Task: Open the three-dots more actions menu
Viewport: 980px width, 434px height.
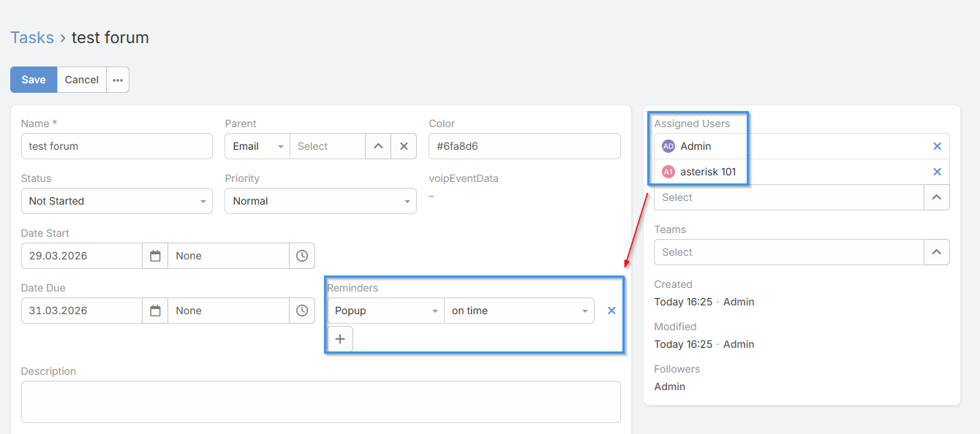Action: coord(118,80)
